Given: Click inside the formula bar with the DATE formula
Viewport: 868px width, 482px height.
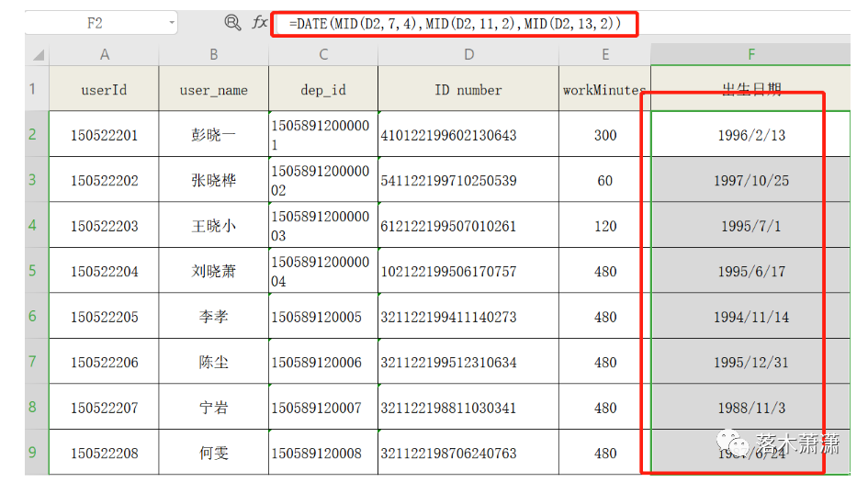Looking at the screenshot, I should click(455, 24).
